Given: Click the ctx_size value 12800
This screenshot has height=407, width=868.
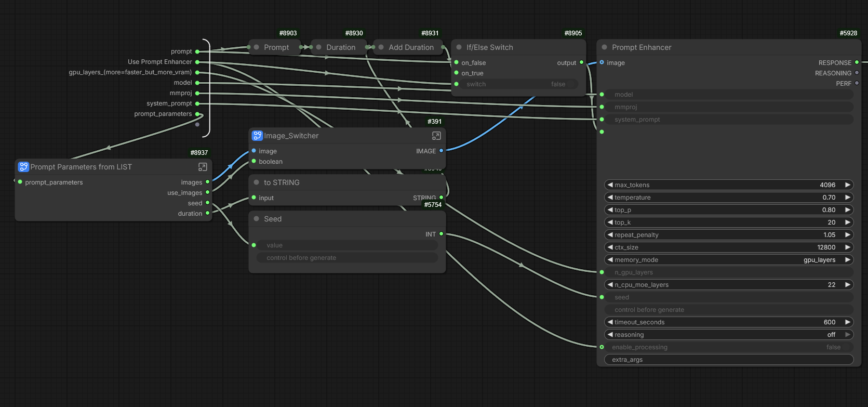Looking at the screenshot, I should (826, 247).
